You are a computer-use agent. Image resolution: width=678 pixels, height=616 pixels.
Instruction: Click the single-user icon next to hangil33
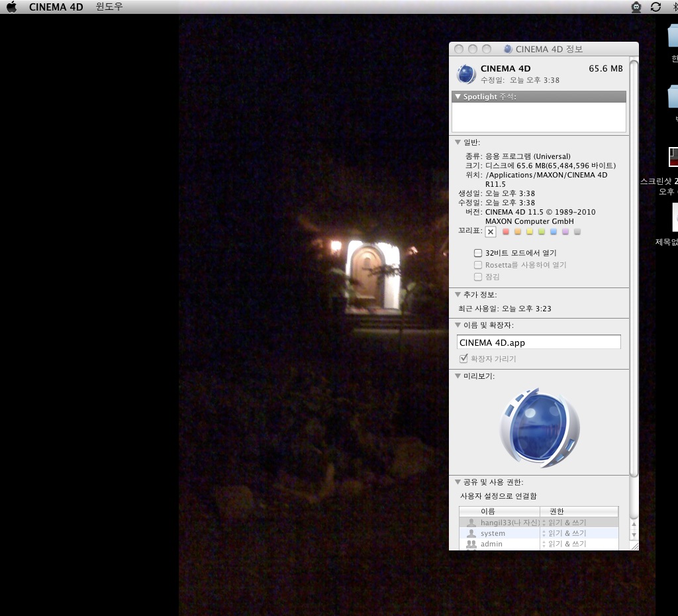[x=471, y=523]
